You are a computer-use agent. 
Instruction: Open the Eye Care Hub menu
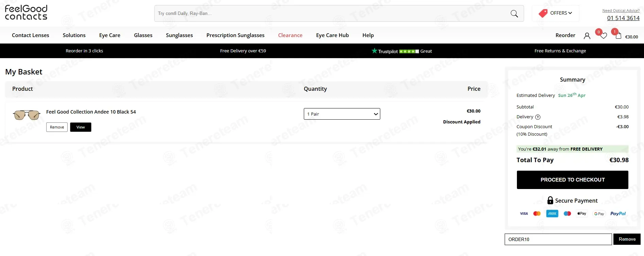pos(332,35)
